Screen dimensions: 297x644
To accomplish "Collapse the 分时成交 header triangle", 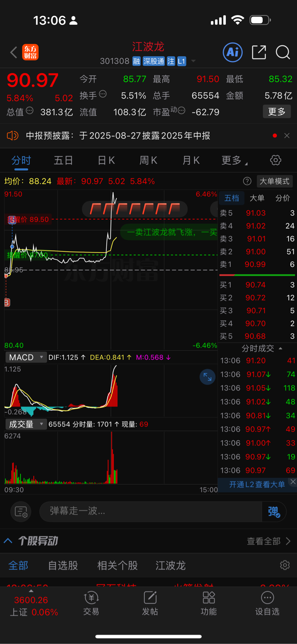I will 280,348.
